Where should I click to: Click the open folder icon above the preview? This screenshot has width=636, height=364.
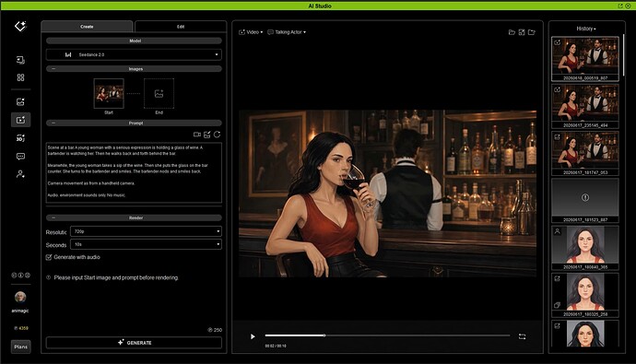pyautogui.click(x=512, y=32)
